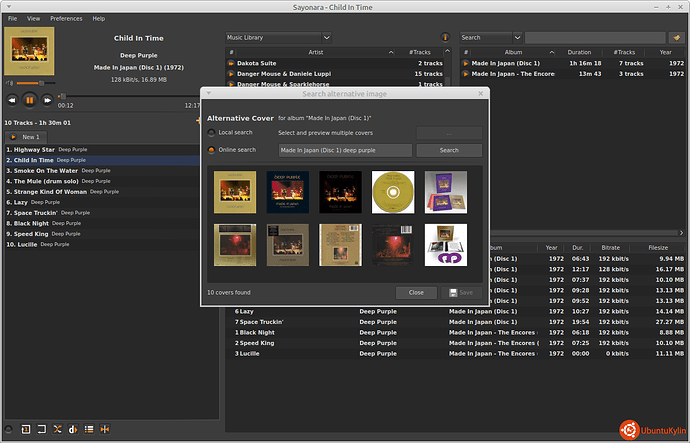Close the alternative cover dialog via Close
This screenshot has width=690, height=443.
tap(416, 293)
